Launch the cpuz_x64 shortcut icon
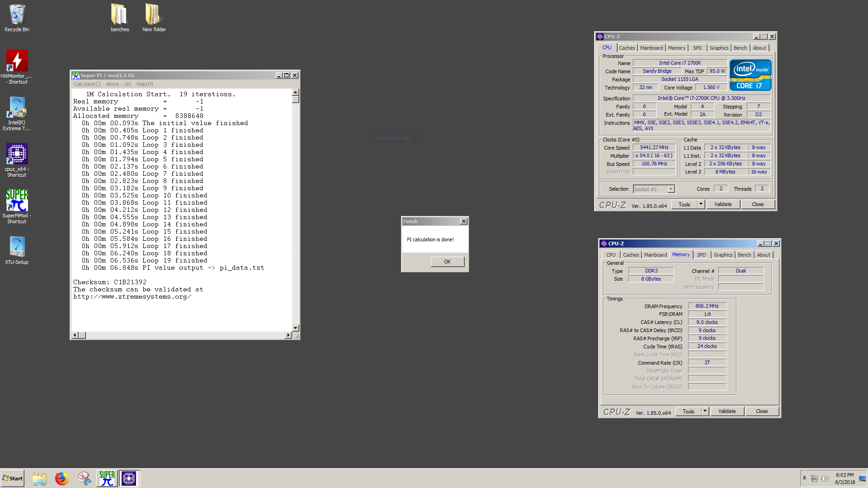Screen dimensions: 868x488 tap(17, 160)
